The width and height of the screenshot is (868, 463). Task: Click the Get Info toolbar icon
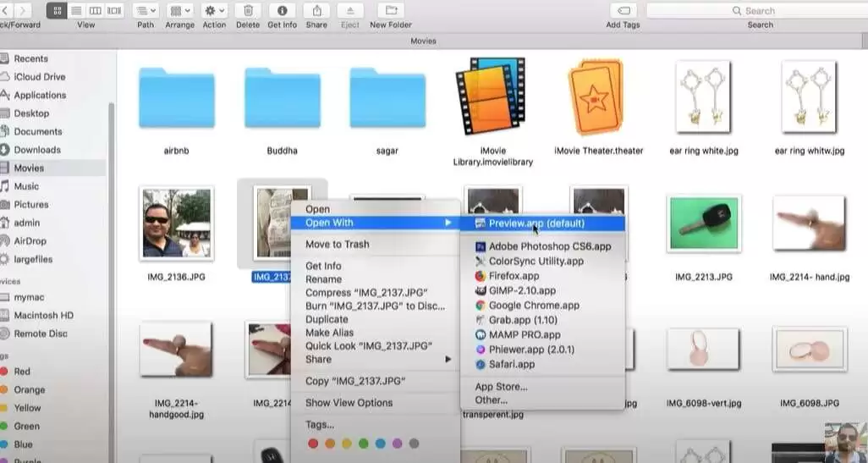tap(281, 11)
